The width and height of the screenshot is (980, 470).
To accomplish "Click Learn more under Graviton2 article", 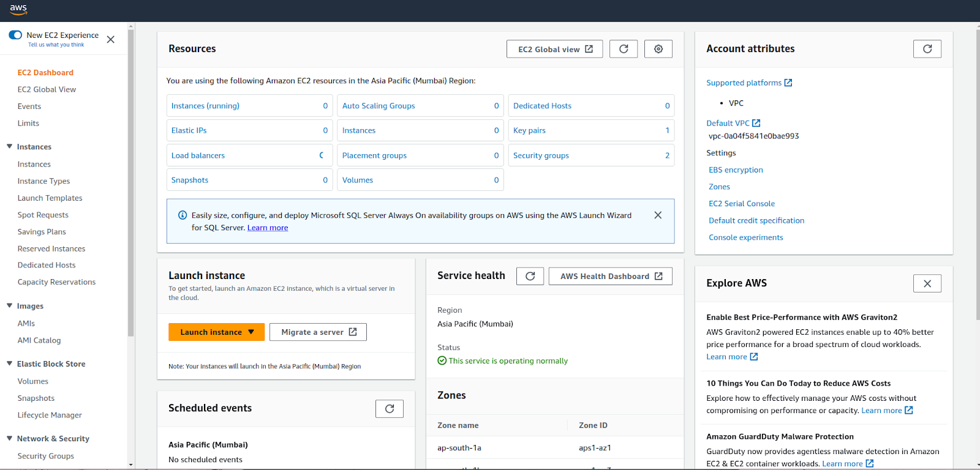I will coord(732,357).
